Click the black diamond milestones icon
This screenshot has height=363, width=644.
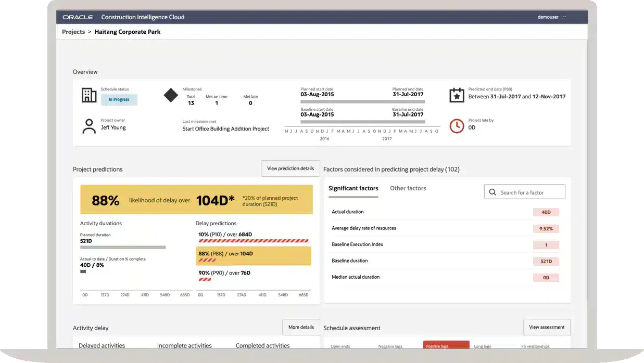tap(171, 95)
